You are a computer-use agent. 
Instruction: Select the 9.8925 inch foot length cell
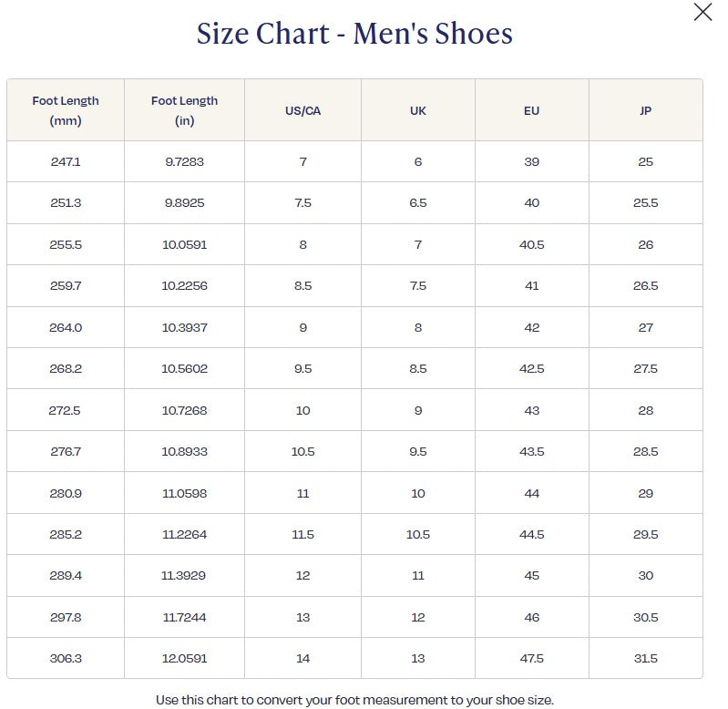click(x=184, y=203)
